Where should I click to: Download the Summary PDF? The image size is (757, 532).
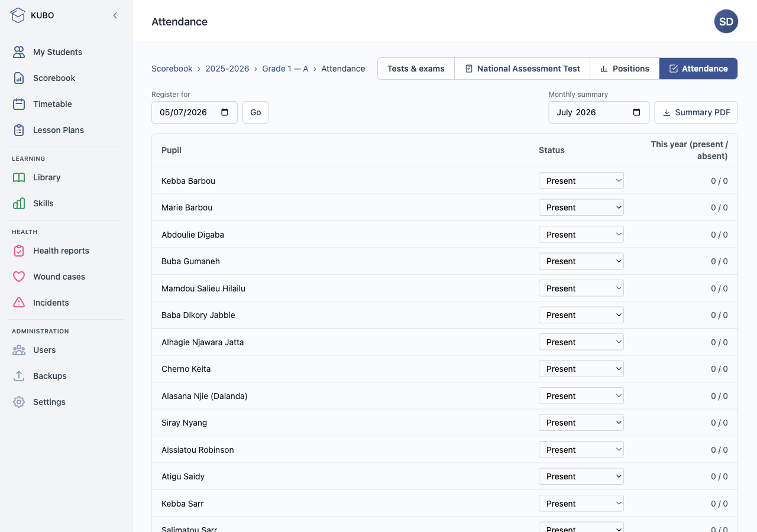tap(696, 112)
